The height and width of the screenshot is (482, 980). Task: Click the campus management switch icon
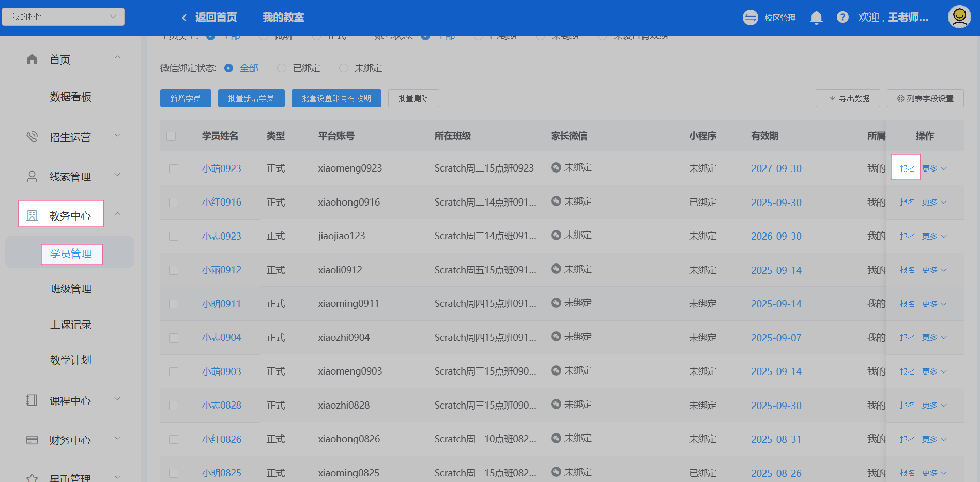(x=750, y=18)
